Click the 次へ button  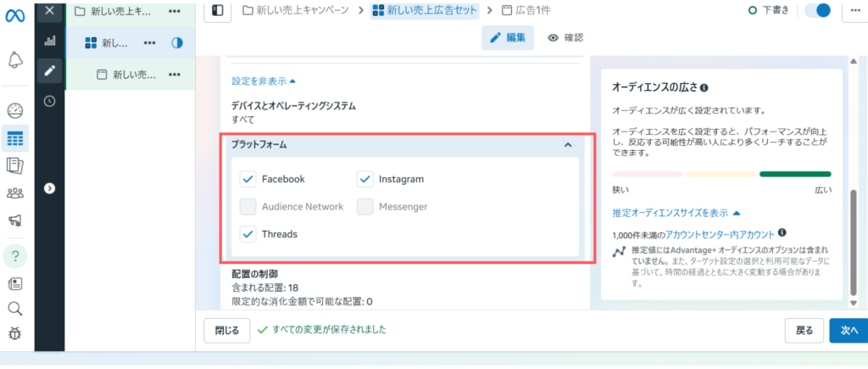click(x=848, y=330)
